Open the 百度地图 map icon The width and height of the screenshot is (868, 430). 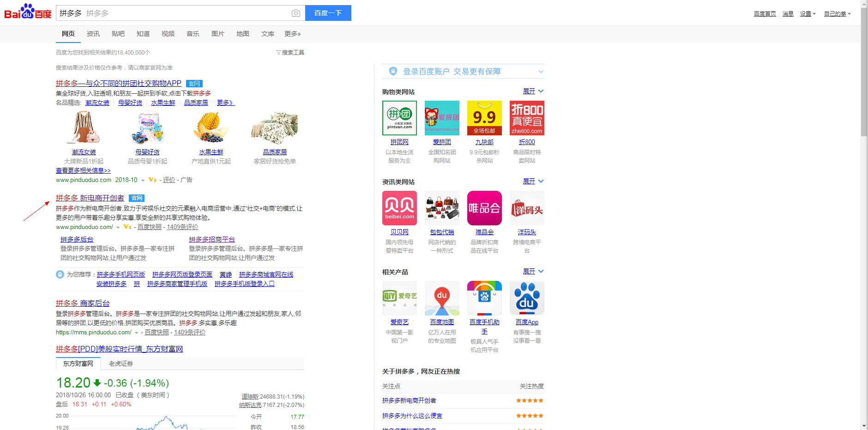tap(442, 298)
